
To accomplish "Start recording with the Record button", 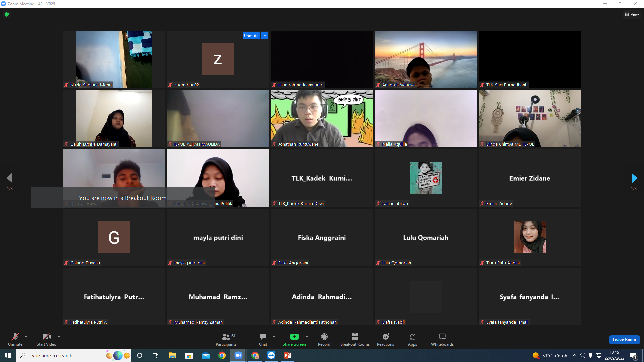I will click(x=324, y=339).
